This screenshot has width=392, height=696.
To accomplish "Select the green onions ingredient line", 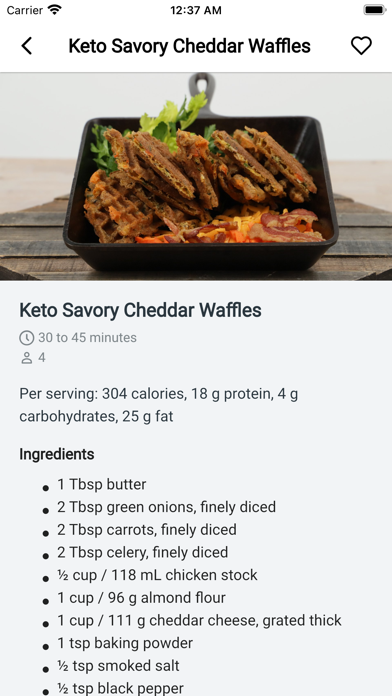I will pyautogui.click(x=166, y=507).
